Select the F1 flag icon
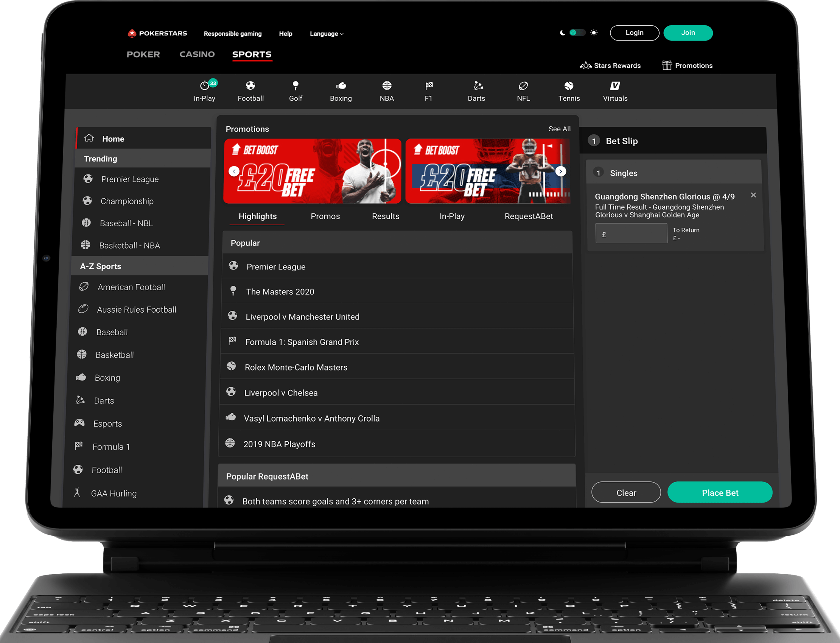 click(429, 86)
